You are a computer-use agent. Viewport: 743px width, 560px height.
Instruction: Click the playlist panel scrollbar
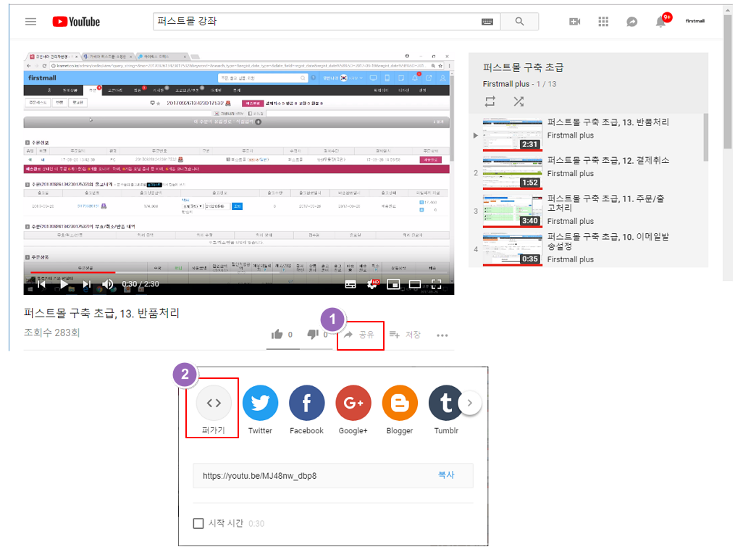[x=705, y=138]
